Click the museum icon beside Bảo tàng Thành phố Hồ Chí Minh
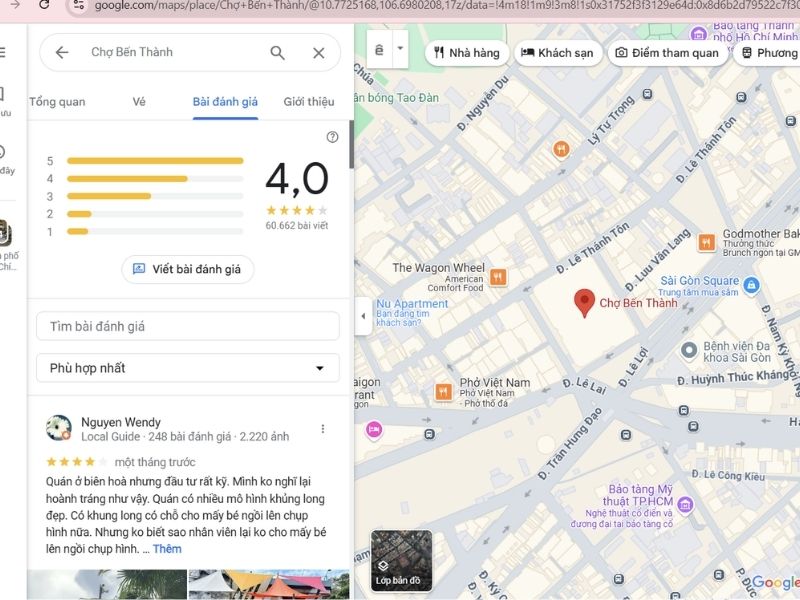The height and width of the screenshot is (600, 800). pyautogui.click(x=698, y=34)
